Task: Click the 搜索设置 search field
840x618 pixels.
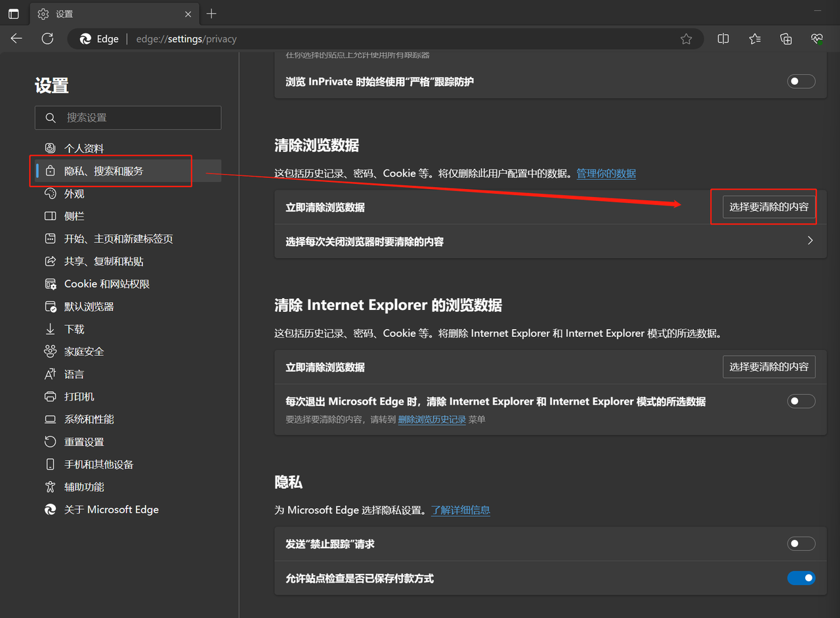Action: click(128, 118)
